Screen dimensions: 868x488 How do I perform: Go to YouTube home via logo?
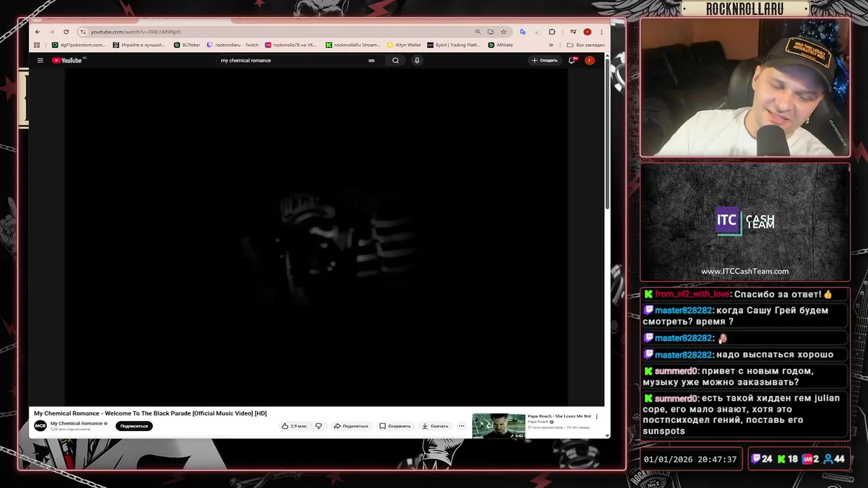coord(67,60)
